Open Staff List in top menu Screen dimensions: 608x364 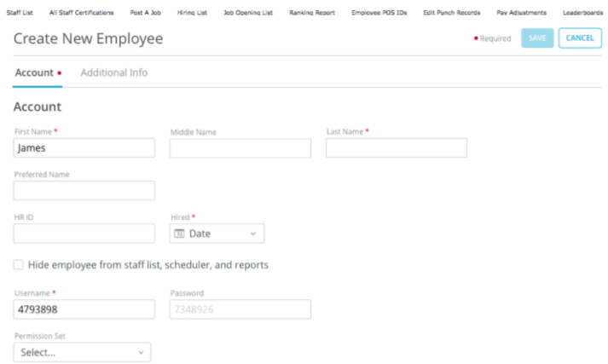(20, 13)
